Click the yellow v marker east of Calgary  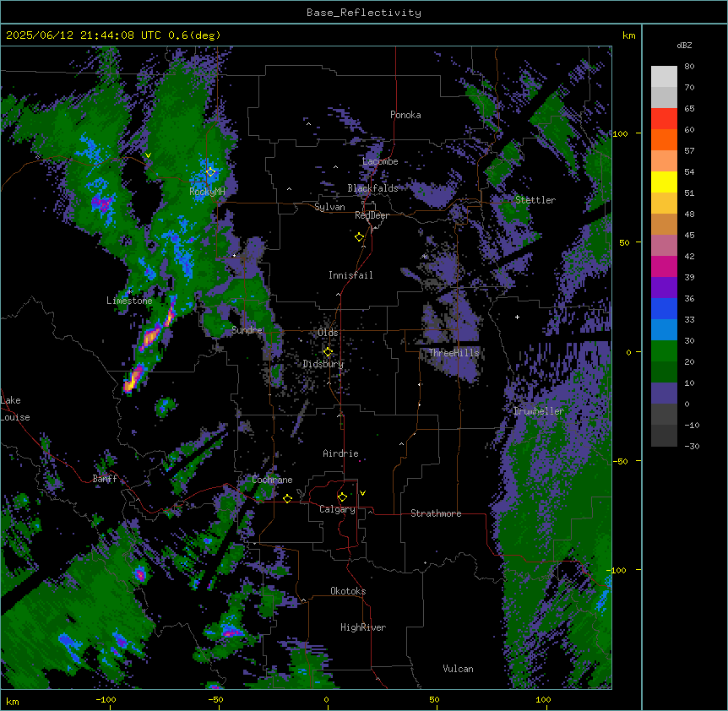coord(362,493)
